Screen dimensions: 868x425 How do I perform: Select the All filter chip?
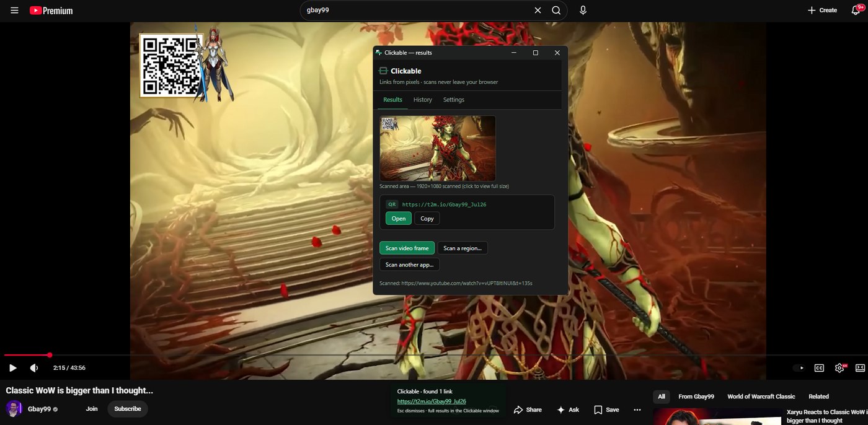pos(662,397)
